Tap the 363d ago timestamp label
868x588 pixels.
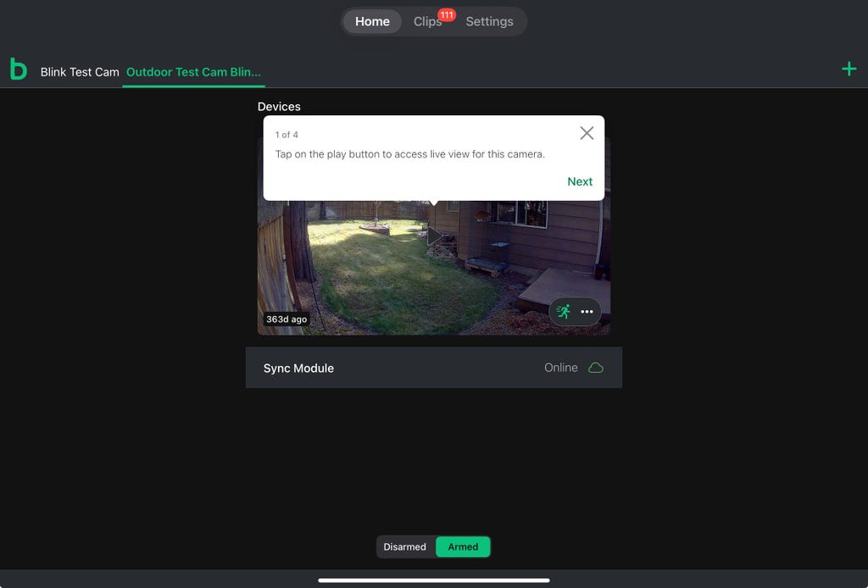[x=287, y=319]
